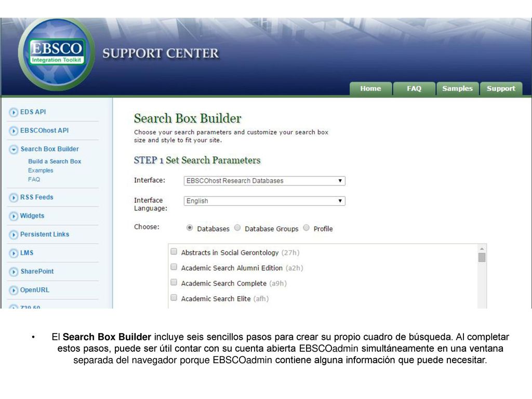The width and height of the screenshot is (532, 399).
Task: Click the database list scrollbar thumb
Action: tap(482, 258)
